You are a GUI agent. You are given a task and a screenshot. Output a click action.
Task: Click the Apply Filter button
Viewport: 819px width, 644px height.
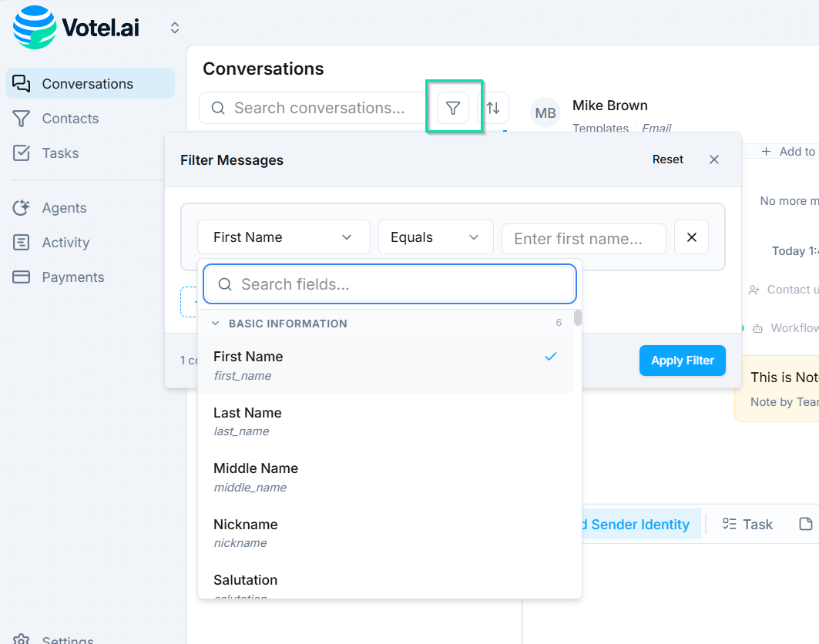pos(682,361)
